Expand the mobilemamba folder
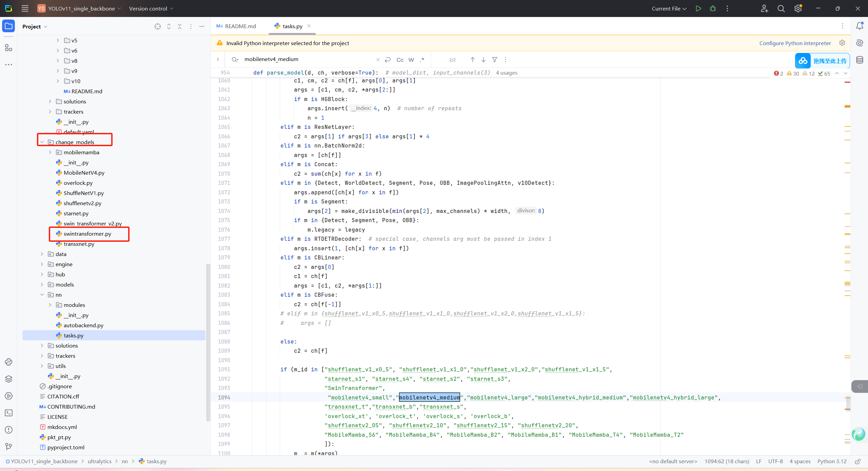This screenshot has height=471, width=868. (50, 152)
